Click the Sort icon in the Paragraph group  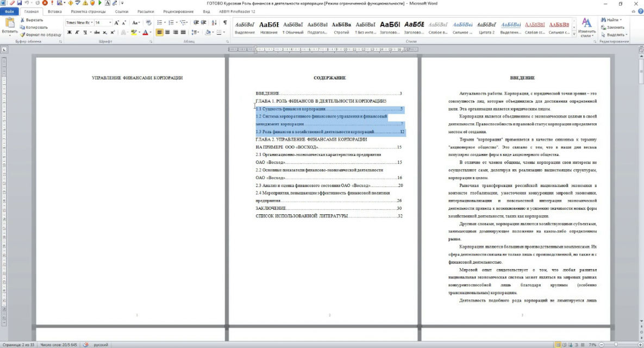pyautogui.click(x=213, y=22)
